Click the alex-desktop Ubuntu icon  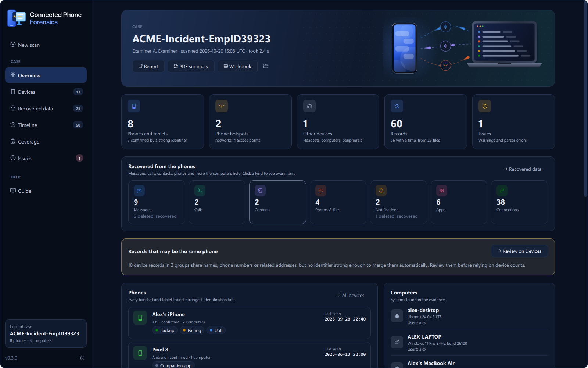397,316
